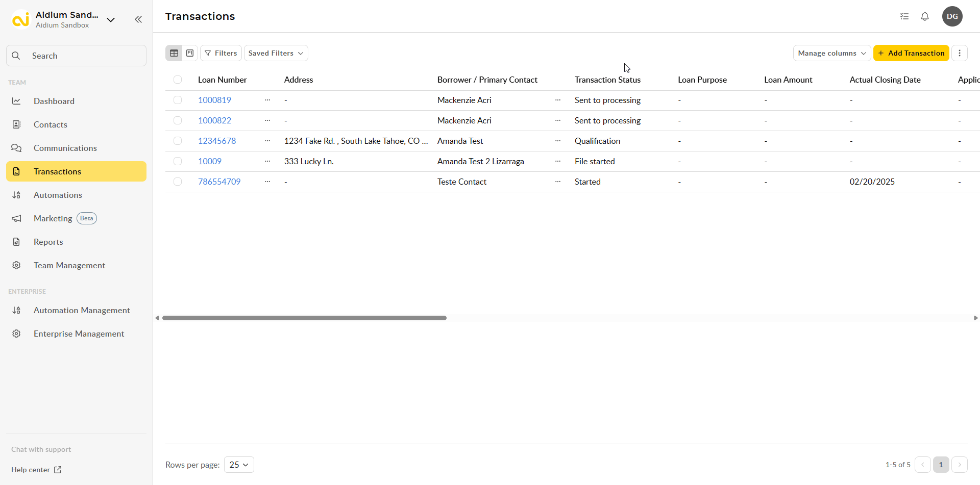Click Chat with support
Viewport: 980px width, 485px height.
tap(41, 449)
